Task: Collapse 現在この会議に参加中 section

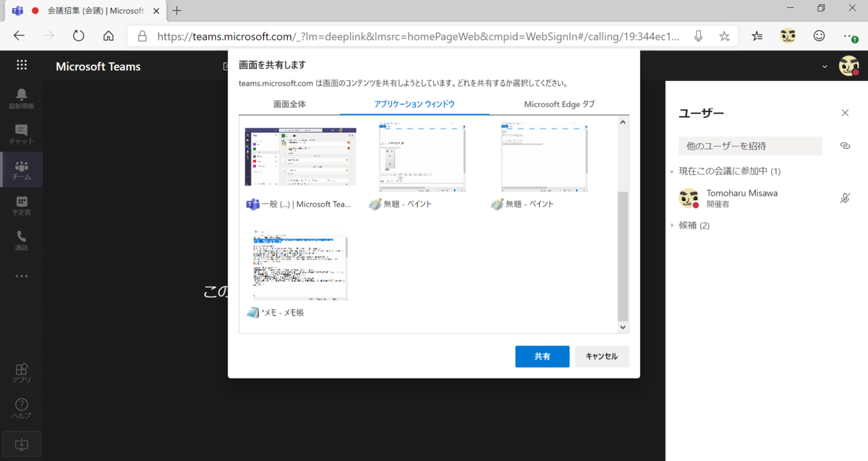Action: pyautogui.click(x=672, y=172)
